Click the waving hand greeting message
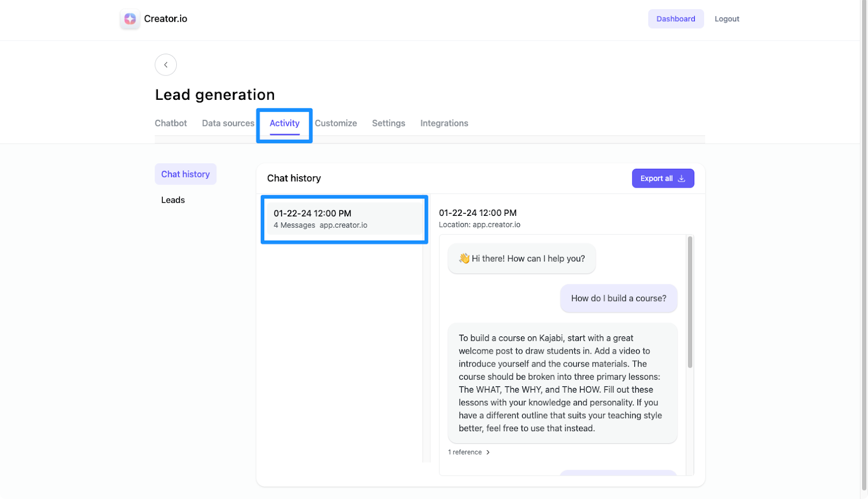The width and height of the screenshot is (868, 499). point(521,259)
